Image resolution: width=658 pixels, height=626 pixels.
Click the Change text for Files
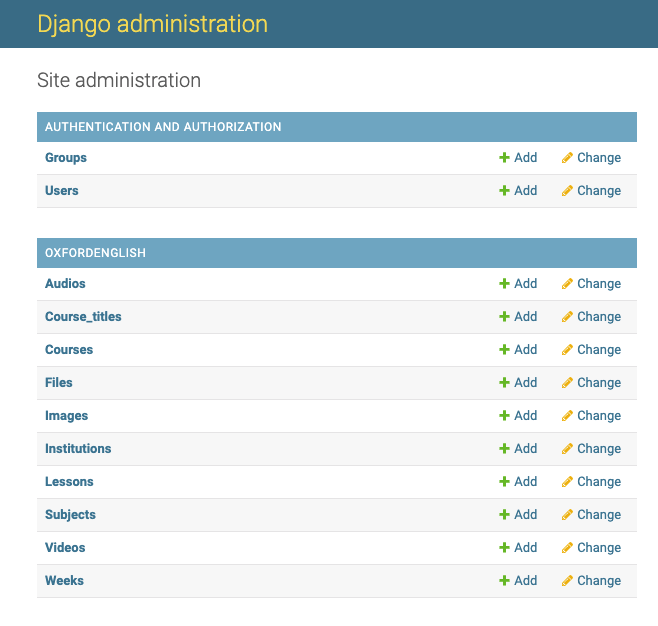point(599,383)
